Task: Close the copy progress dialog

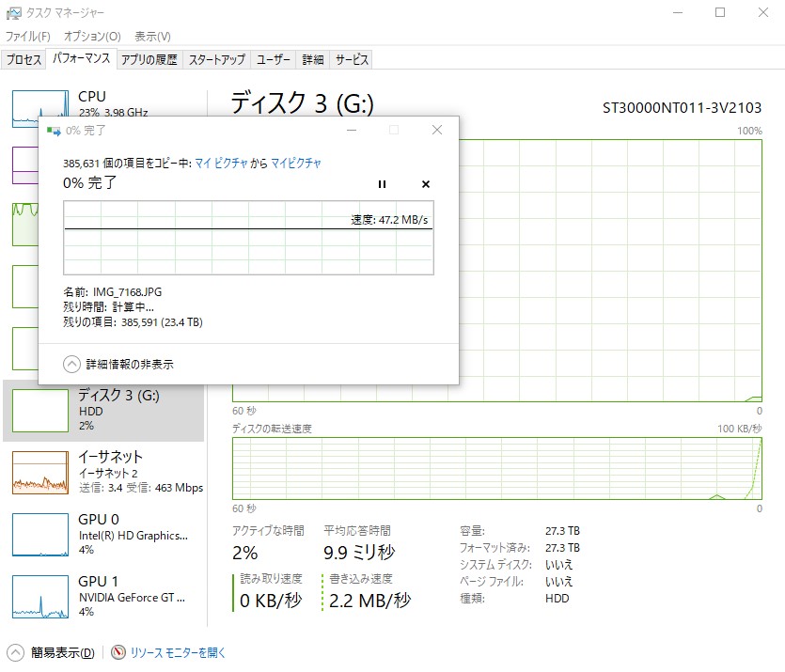Action: coord(436,130)
